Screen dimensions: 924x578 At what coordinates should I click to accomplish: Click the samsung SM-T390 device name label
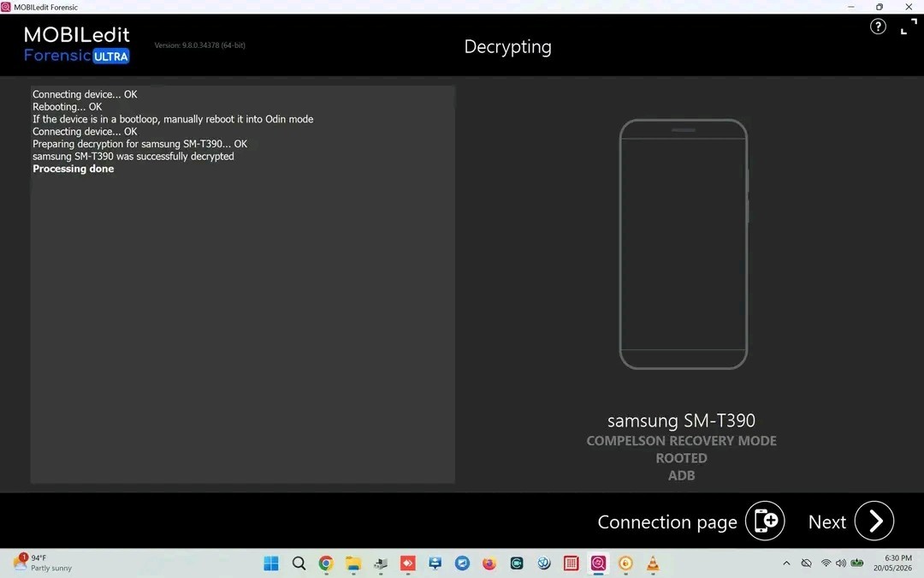pos(681,420)
